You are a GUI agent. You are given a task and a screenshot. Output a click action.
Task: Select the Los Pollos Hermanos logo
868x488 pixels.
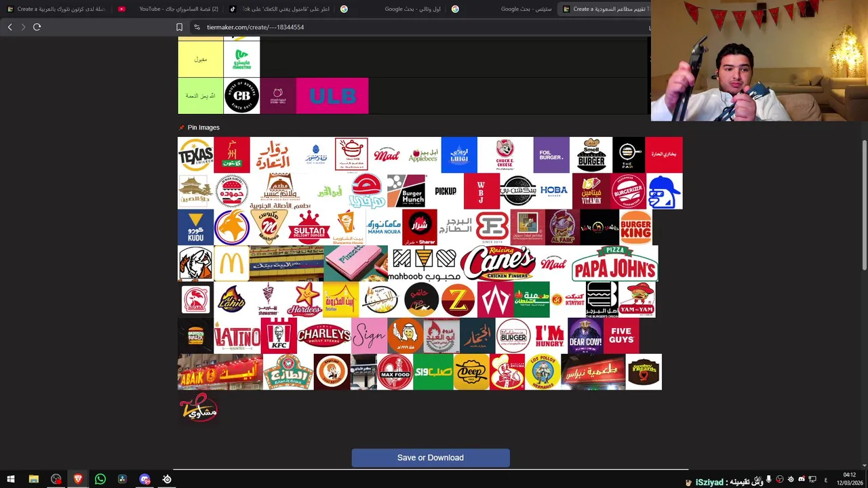coord(542,371)
